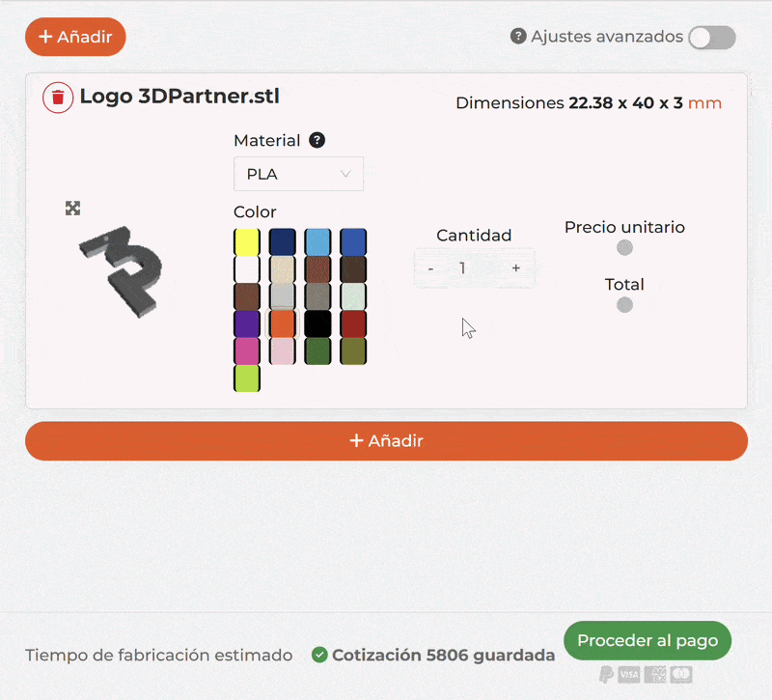
Task: Toggle the Ajustes avanzados switch
Action: [712, 38]
